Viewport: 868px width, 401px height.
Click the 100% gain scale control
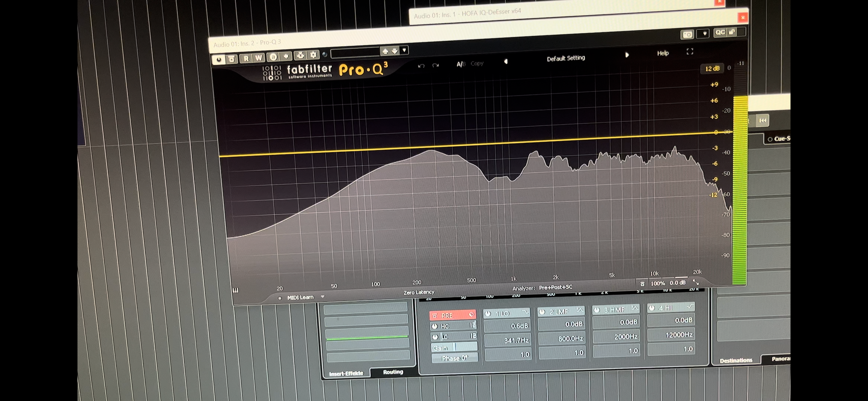(x=658, y=283)
